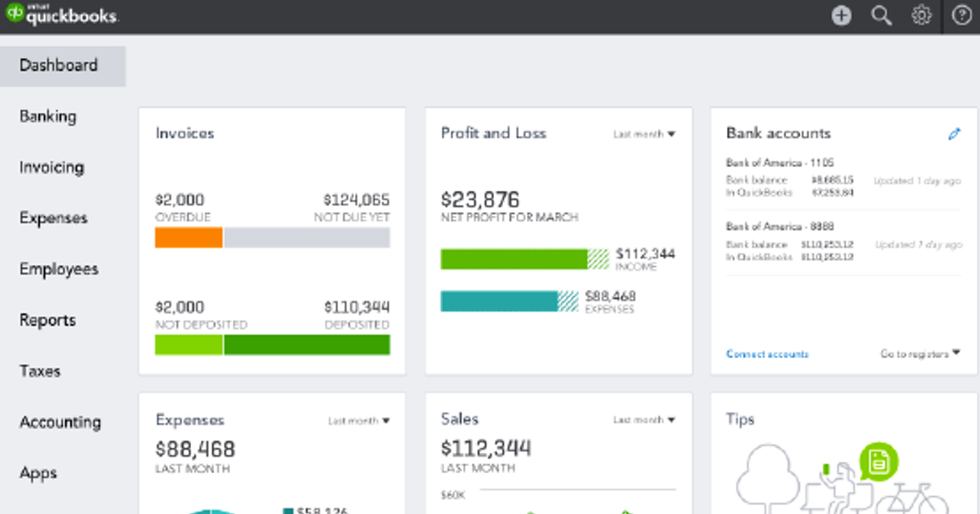Screen dimensions: 980x514
Task: Click the Connect accounts link
Action: (767, 354)
